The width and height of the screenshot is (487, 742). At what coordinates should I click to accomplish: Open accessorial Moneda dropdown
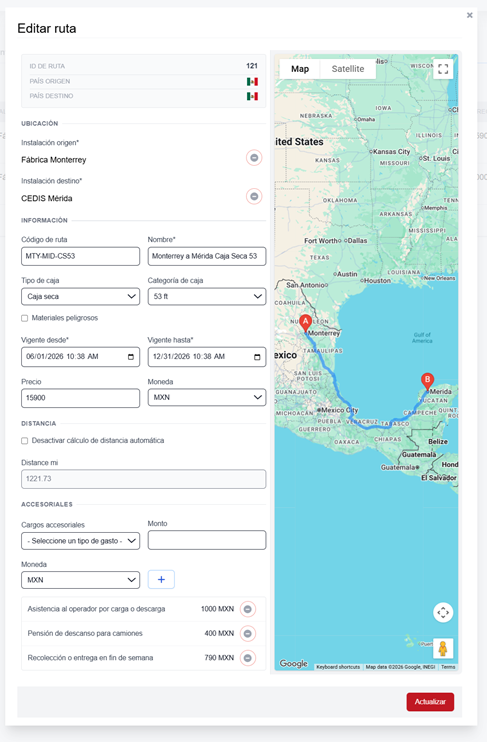coord(80,580)
